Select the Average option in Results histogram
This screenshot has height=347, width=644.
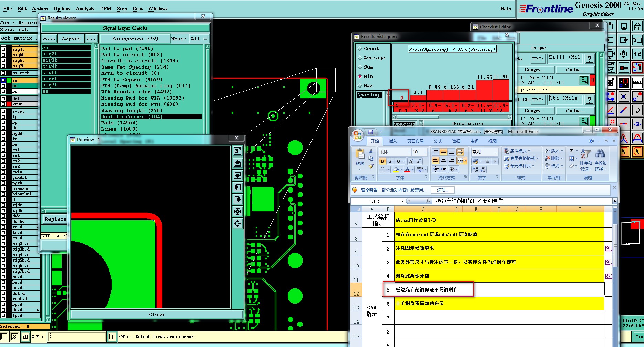(371, 58)
